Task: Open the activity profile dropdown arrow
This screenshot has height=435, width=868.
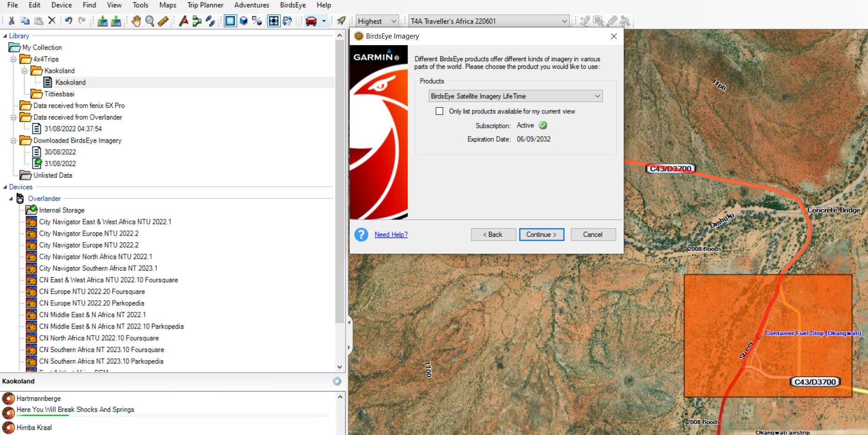Action: coord(324,21)
